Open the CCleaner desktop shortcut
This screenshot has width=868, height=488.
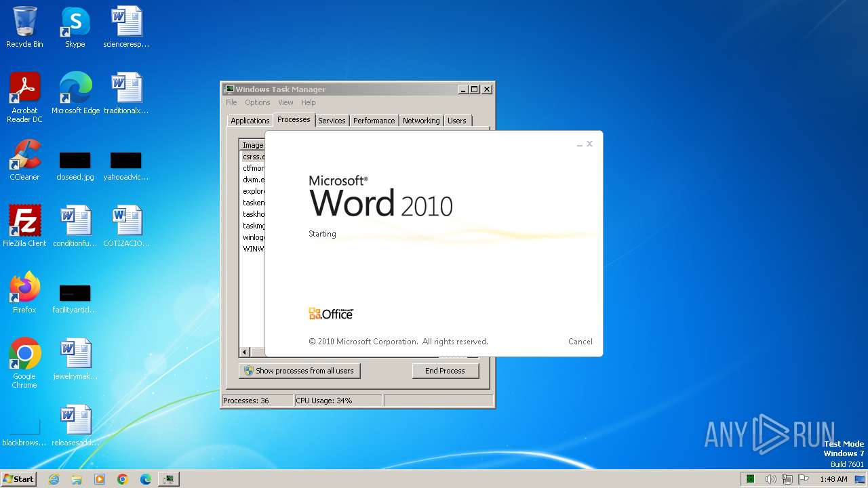(24, 160)
